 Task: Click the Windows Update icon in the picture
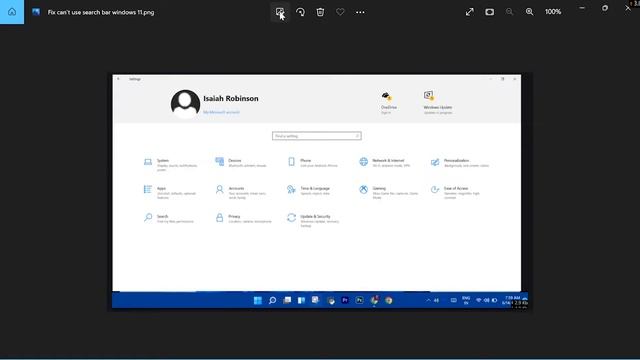[429, 96]
